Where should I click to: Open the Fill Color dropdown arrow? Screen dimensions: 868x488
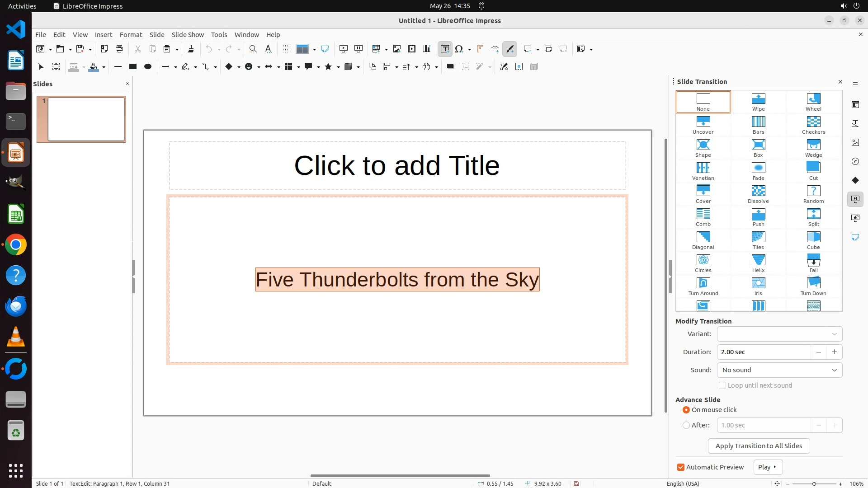(104, 67)
